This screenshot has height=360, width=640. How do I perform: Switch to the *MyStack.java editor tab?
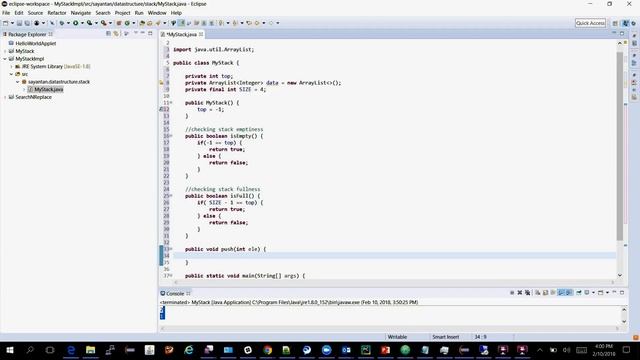pos(181,34)
